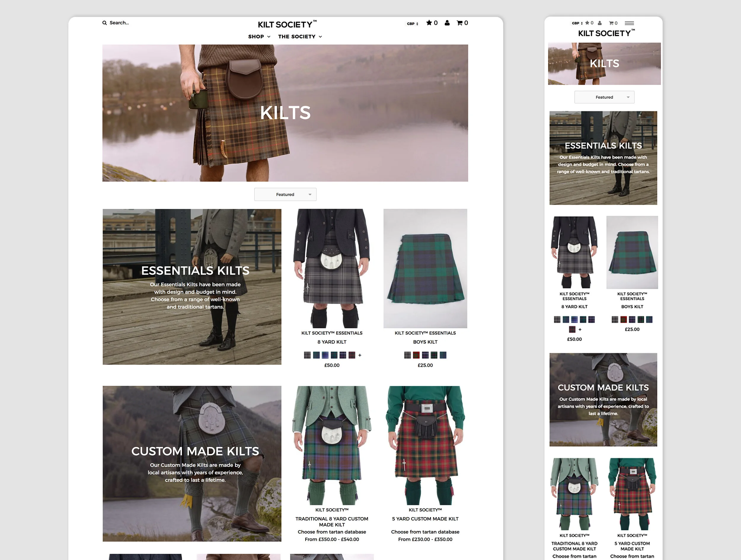This screenshot has height=560, width=741.
Task: Open the desktop red 5 Yard Custom Kilt image
Action: pyautogui.click(x=425, y=445)
